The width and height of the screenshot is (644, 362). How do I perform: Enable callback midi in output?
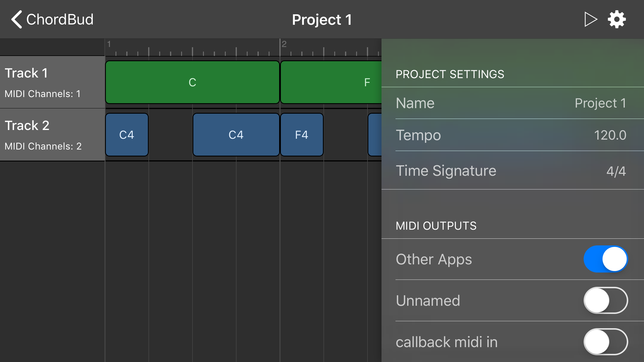pos(605,342)
